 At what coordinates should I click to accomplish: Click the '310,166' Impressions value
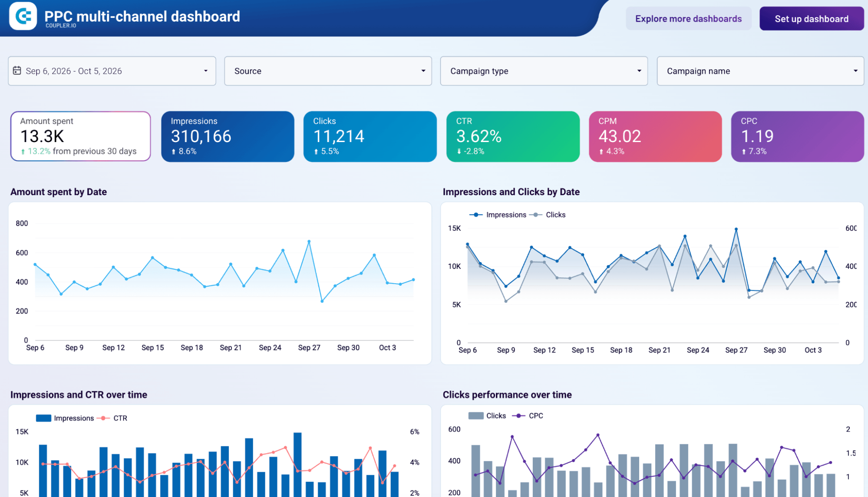[x=201, y=136]
